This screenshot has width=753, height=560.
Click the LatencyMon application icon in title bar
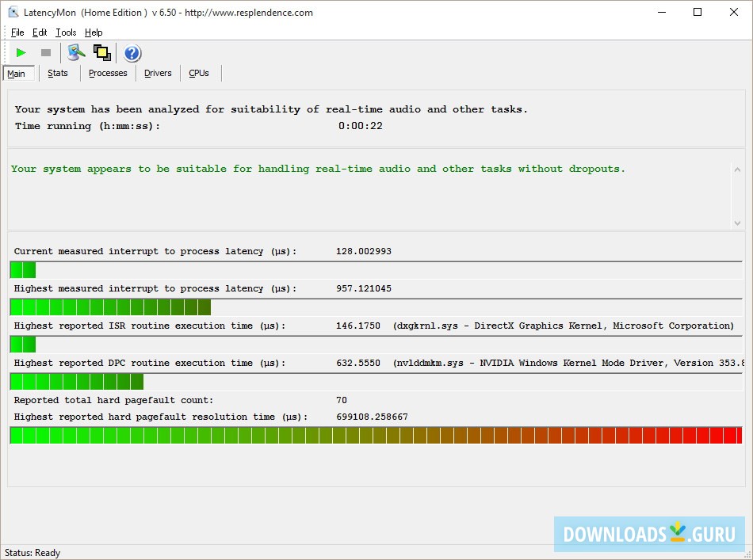click(13, 12)
